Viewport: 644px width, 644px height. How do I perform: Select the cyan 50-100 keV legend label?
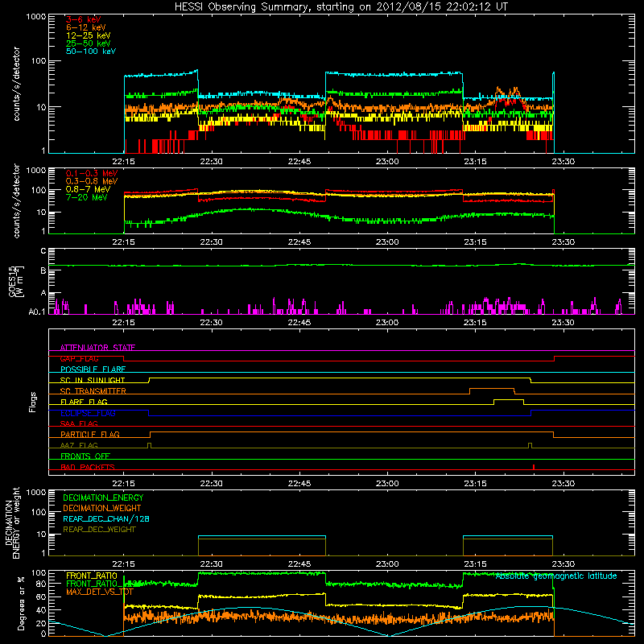91,52
